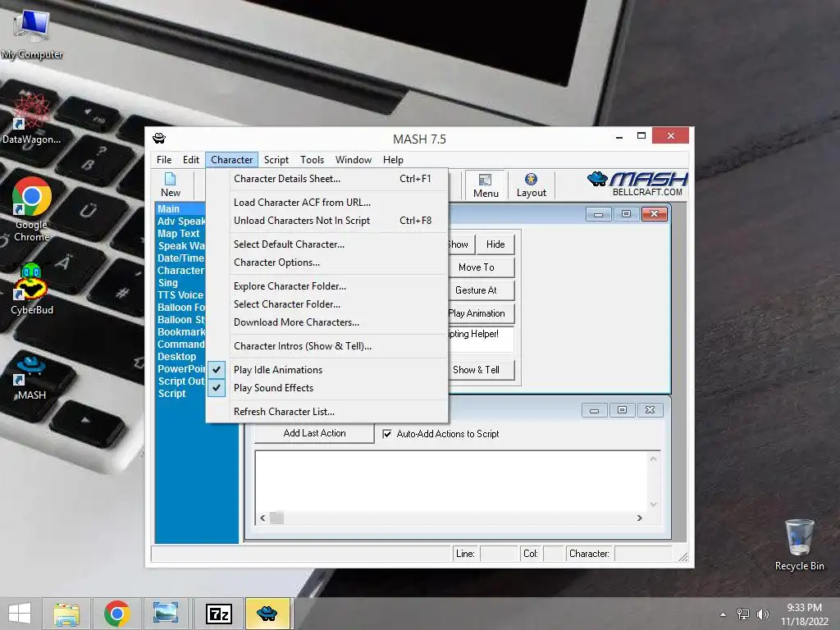Click Download More Characters
Screen dimensions: 840x630
pyautogui.click(x=326, y=322)
